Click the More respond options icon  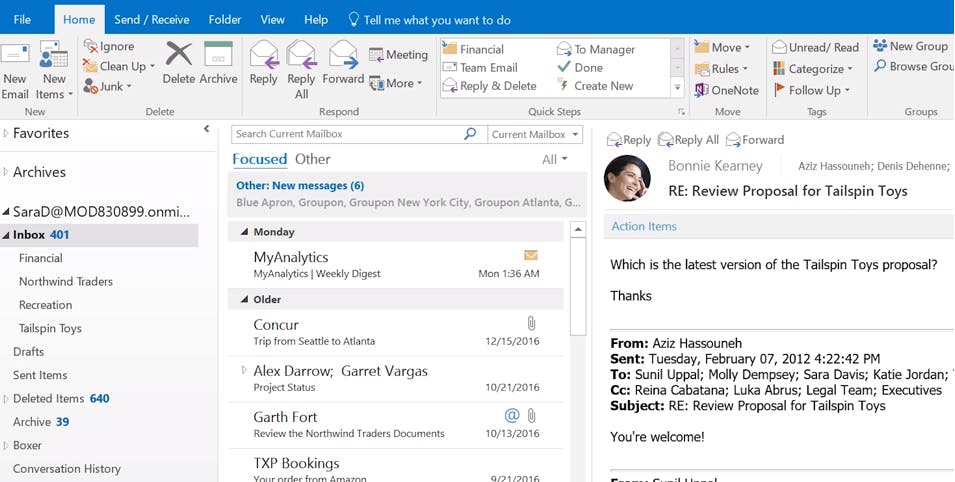376,83
